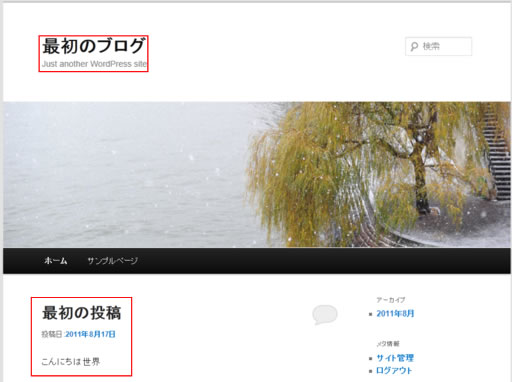Open サンプルページ from the navigation bar
512x382 pixels.
113,261
